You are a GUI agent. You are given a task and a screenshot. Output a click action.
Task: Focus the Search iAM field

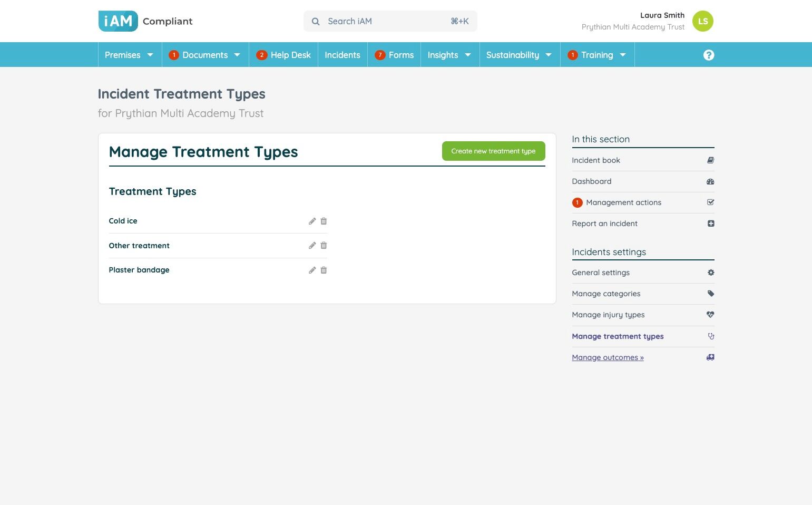click(x=390, y=21)
